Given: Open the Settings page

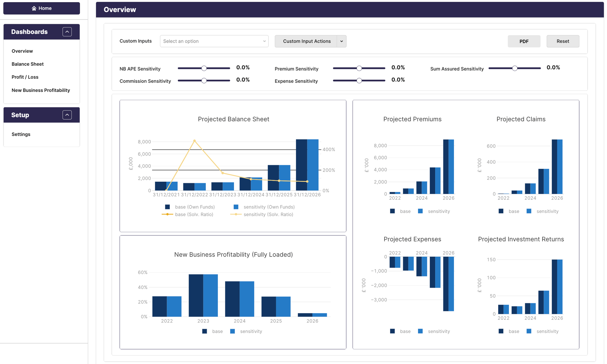Looking at the screenshot, I should (21, 134).
